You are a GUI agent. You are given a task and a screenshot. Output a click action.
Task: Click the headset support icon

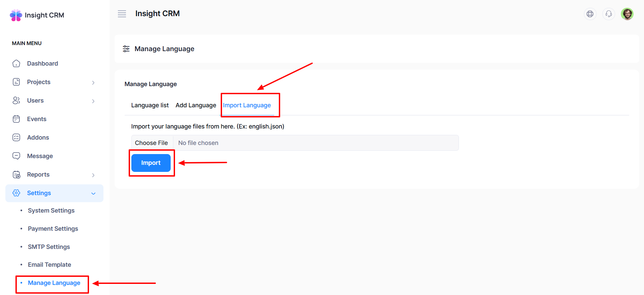click(x=608, y=14)
